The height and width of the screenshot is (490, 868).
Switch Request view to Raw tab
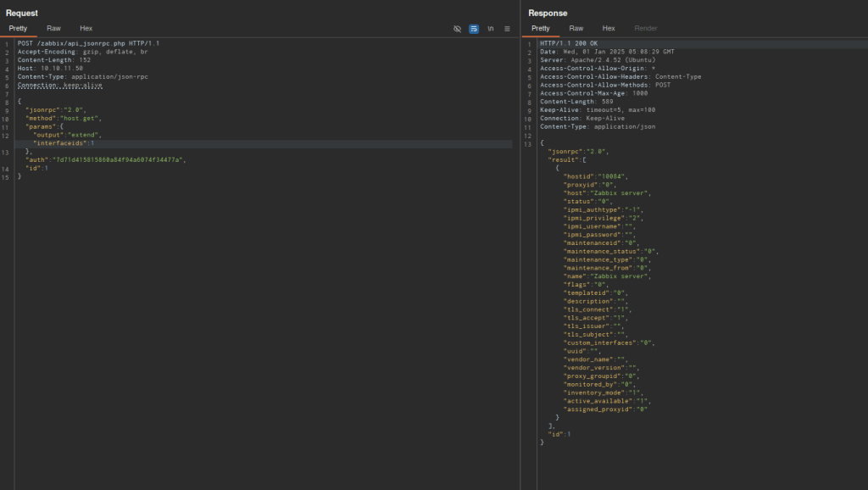tap(53, 28)
